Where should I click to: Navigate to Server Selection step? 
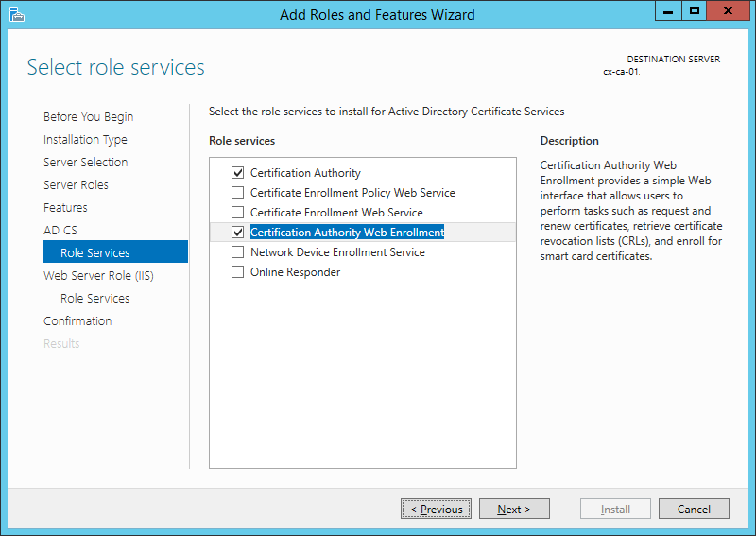[85, 163]
